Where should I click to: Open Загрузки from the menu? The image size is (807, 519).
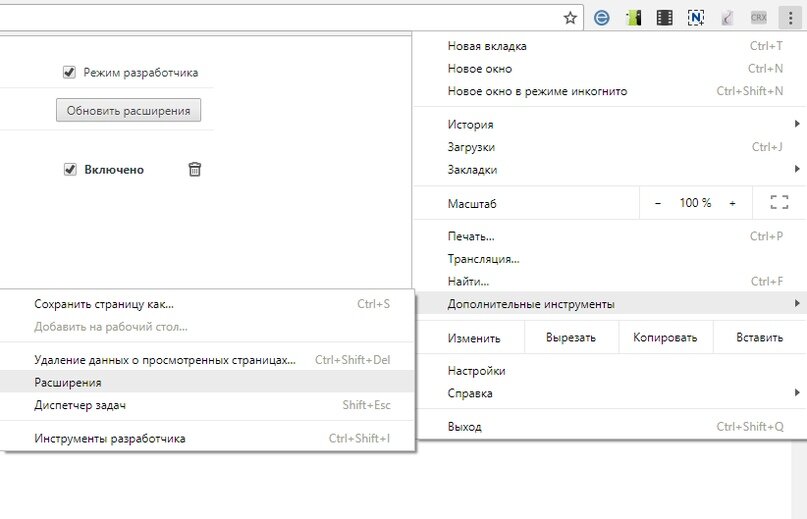click(x=610, y=147)
